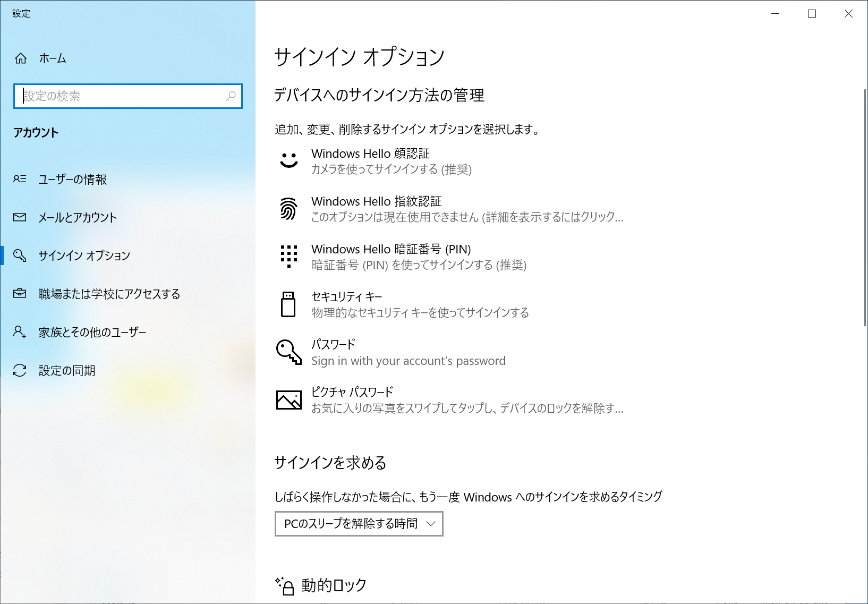The height and width of the screenshot is (604, 868).
Task: Click the カメラを使ってサインインする (推奨) description
Action: click(x=392, y=169)
